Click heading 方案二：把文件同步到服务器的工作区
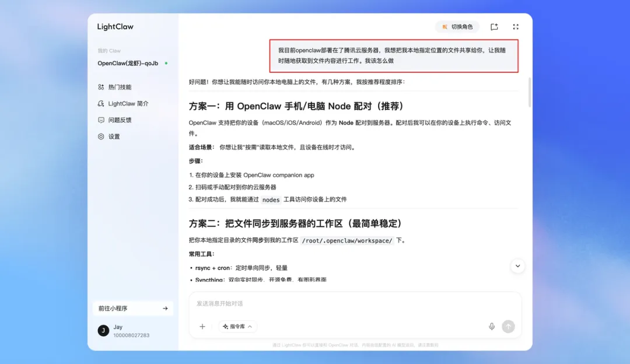 pos(297,223)
